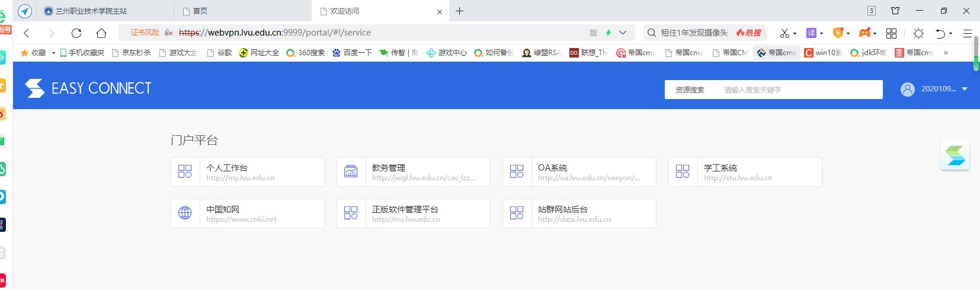
Task: Go back to the previous page
Action: point(27,33)
